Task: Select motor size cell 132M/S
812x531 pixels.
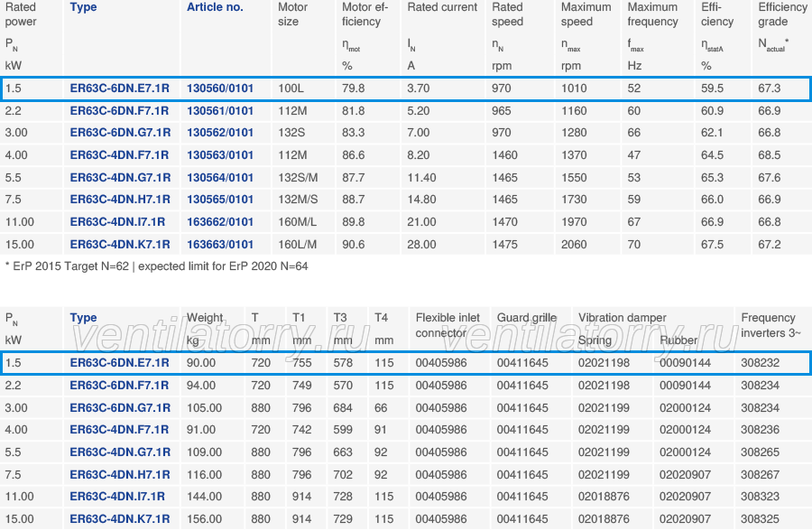Action: point(298,200)
